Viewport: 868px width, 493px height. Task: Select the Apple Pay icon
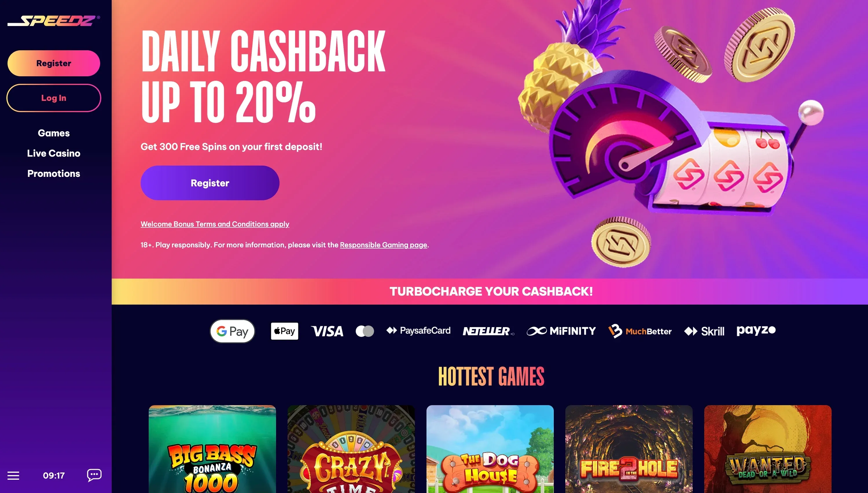284,331
